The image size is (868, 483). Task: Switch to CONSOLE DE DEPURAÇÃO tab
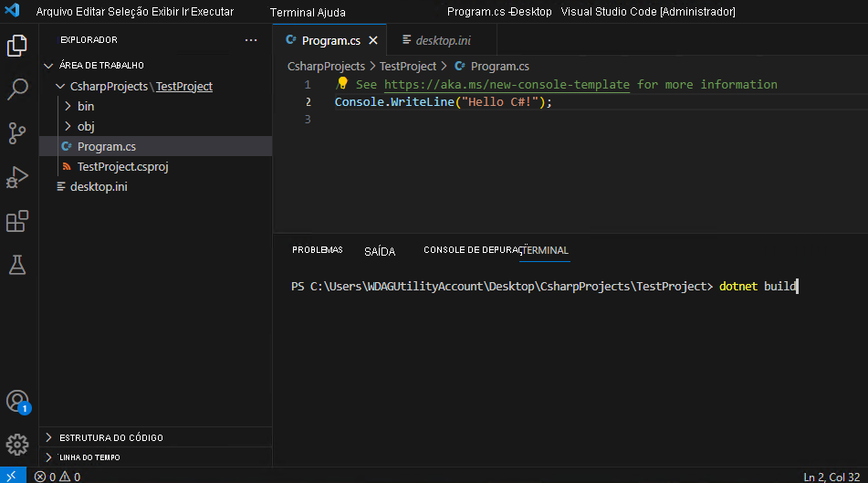click(471, 250)
